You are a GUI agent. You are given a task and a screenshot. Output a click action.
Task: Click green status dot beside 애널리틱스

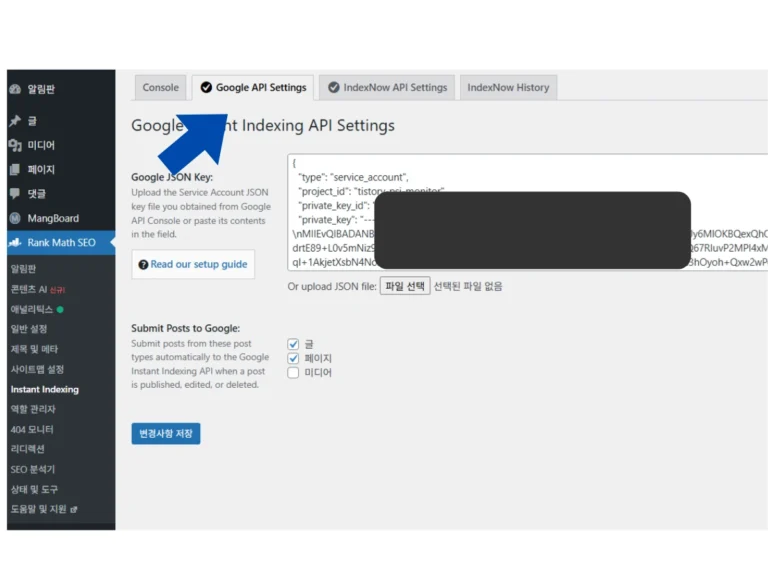click(60, 310)
